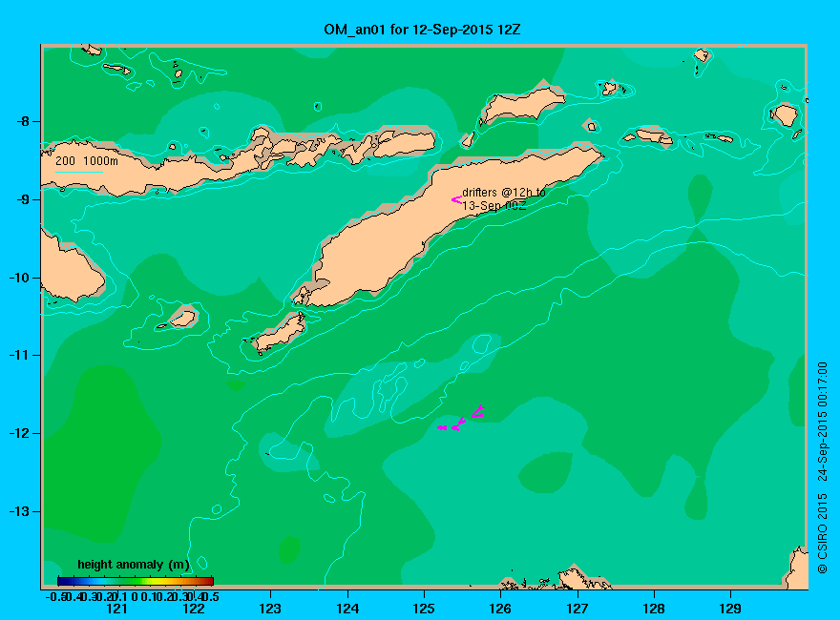The height and width of the screenshot is (620, 840).
Task: Click longitude axis label '122'
Action: 194,609
